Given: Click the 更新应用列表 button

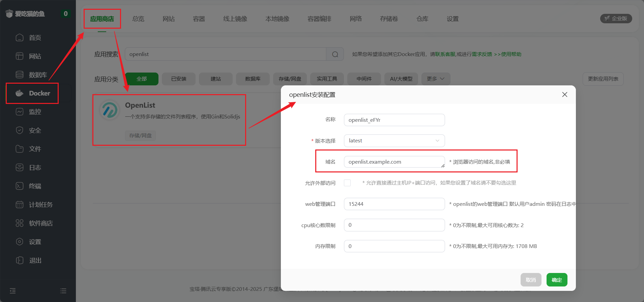Looking at the screenshot, I should tap(603, 79).
